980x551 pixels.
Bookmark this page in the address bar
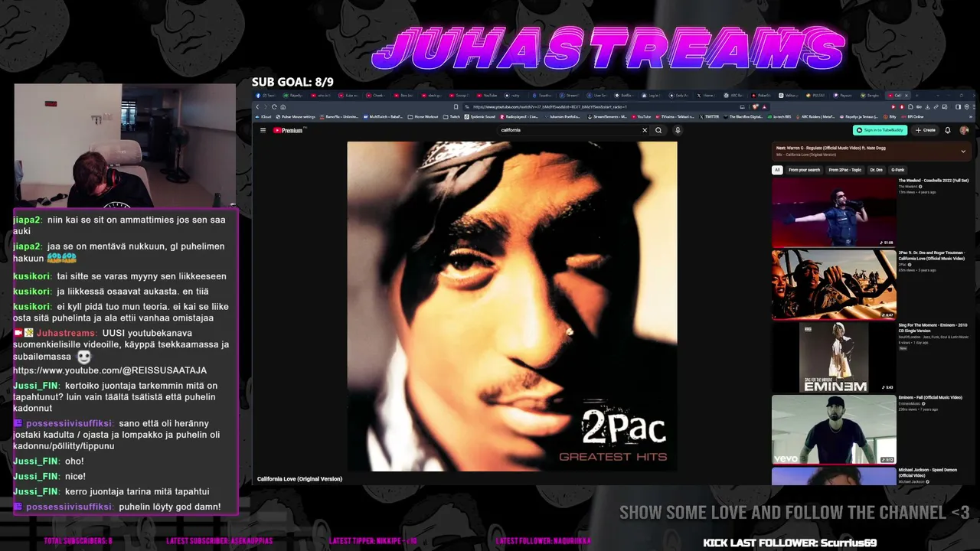[456, 107]
